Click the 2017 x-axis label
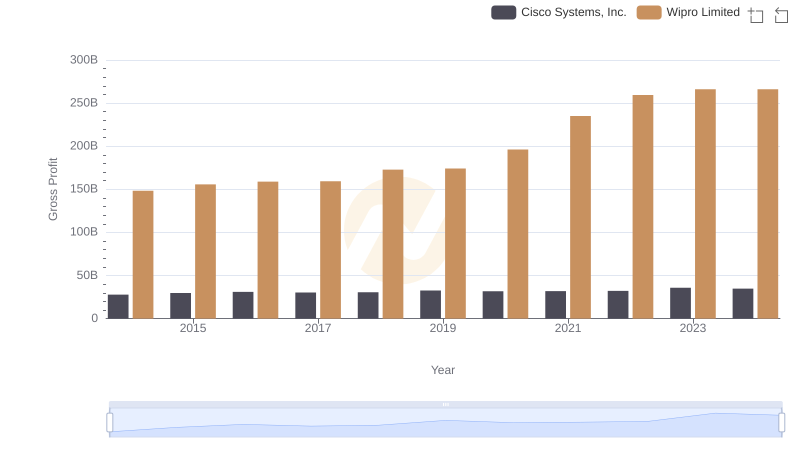 pos(318,328)
